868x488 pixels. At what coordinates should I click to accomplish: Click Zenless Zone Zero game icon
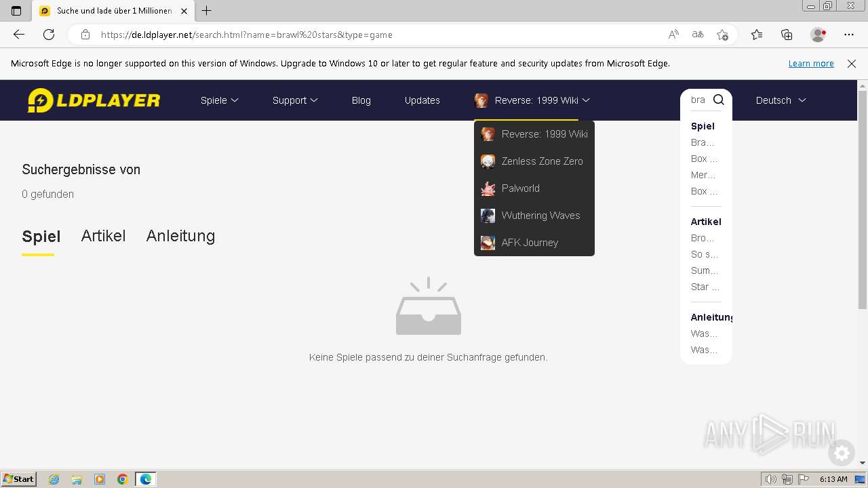tap(488, 161)
